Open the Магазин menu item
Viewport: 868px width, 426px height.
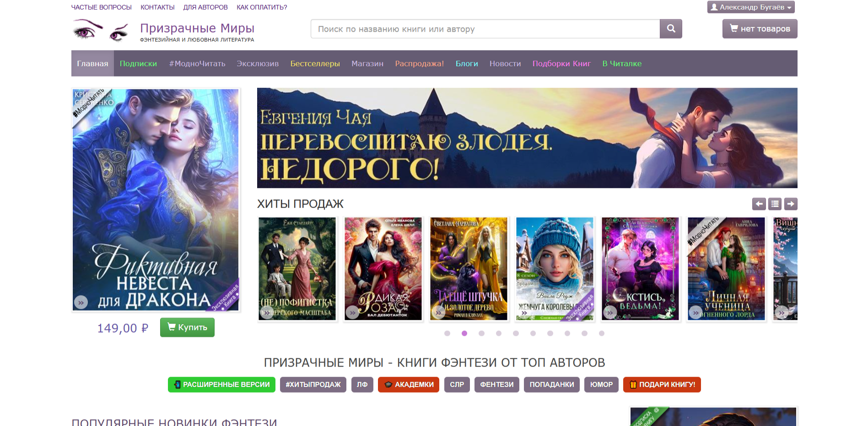[367, 63]
